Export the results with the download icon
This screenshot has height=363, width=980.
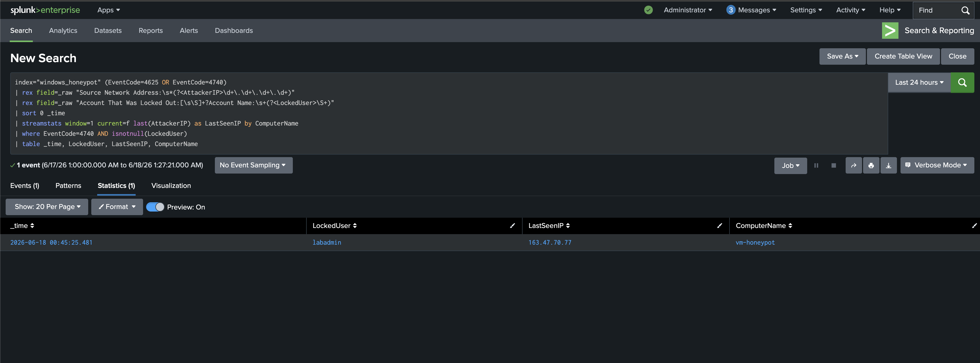pos(888,165)
